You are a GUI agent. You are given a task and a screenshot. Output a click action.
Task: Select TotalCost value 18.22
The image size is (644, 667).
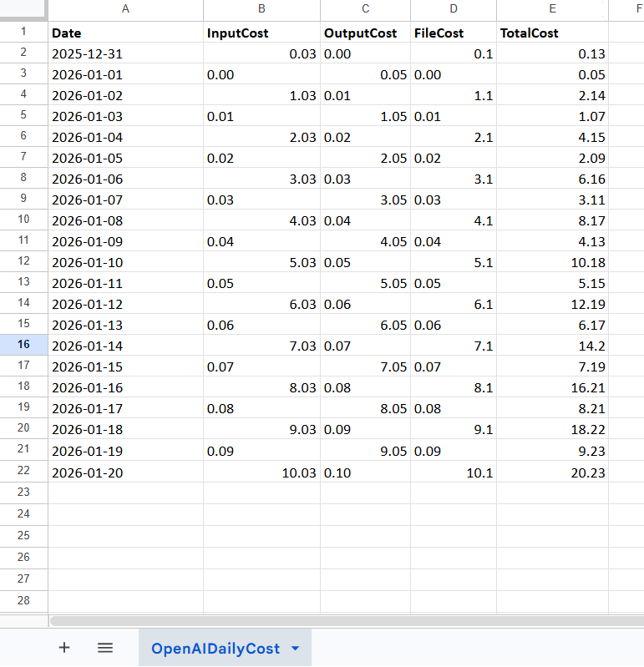552,429
